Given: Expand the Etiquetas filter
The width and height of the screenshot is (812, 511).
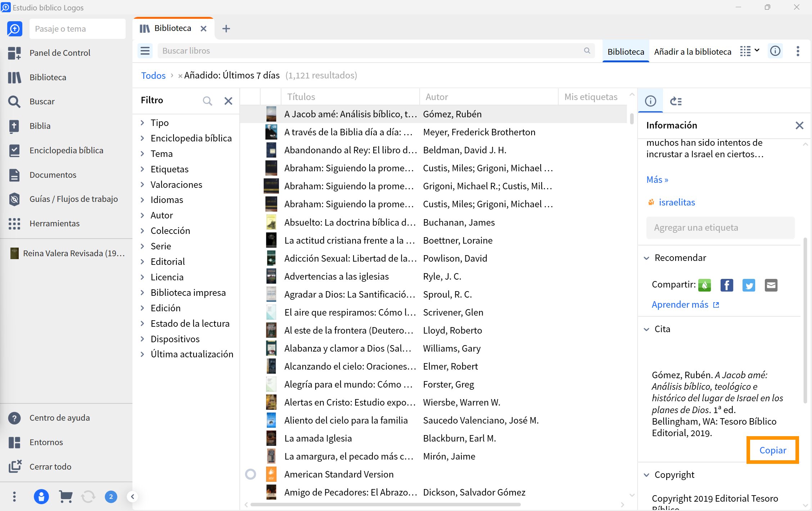Looking at the screenshot, I should pos(143,169).
